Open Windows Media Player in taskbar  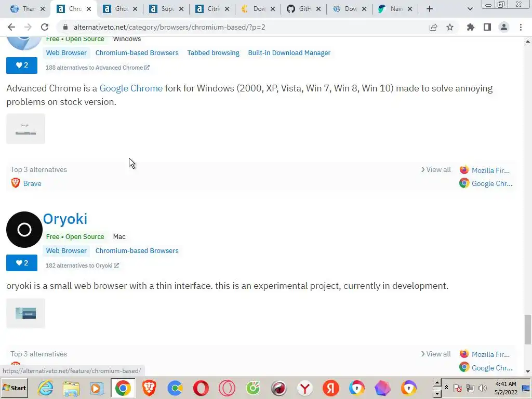[97, 388]
